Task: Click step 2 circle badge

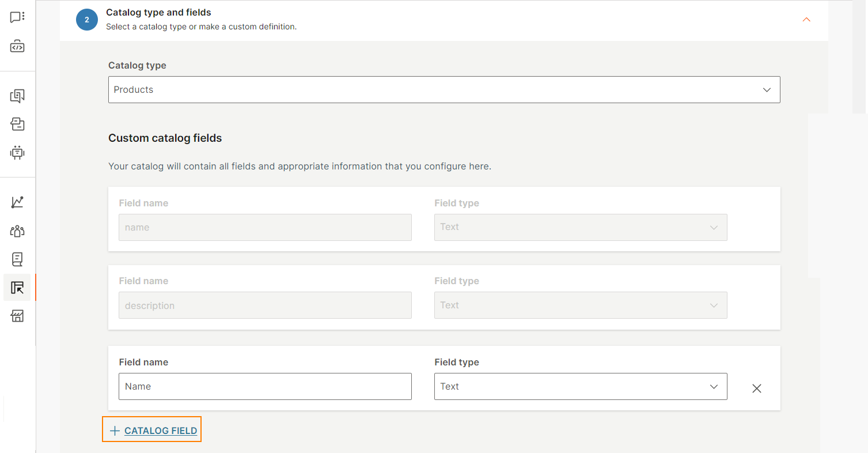Action: point(86,19)
